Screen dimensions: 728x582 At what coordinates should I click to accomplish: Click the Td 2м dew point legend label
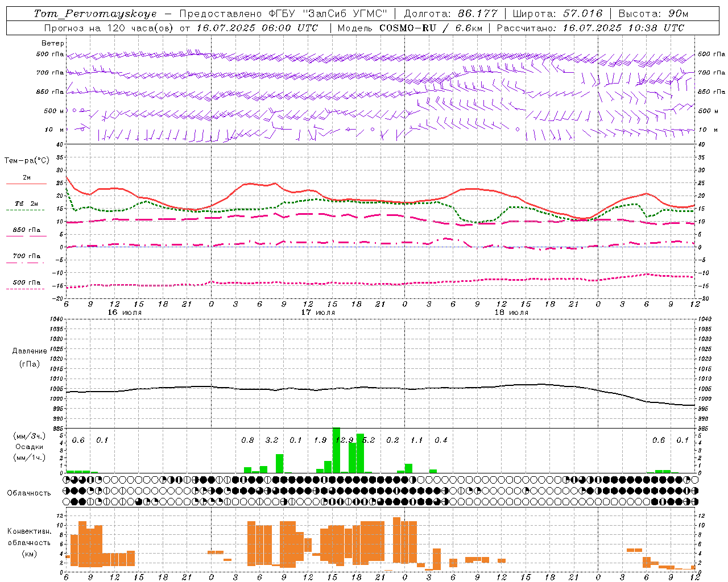tap(27, 203)
